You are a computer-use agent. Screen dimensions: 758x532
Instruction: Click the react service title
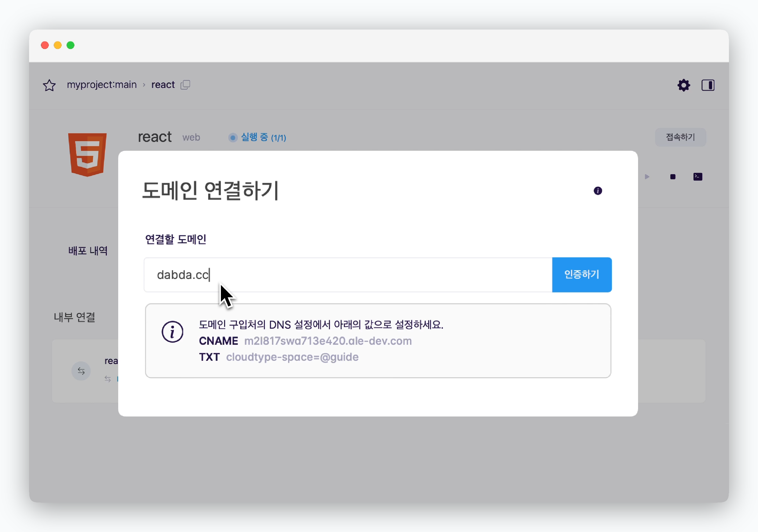(154, 137)
